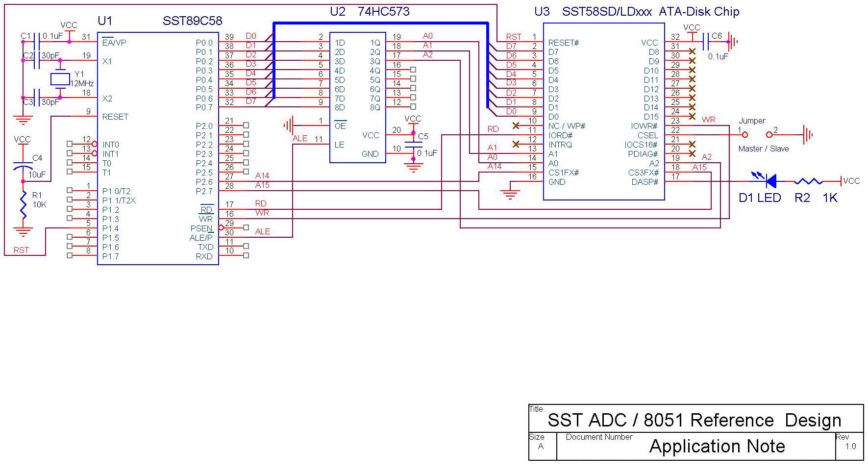Screen dimensions: 868x474
Task: Select capacitor C2 30pF symbol
Action: click(37, 60)
